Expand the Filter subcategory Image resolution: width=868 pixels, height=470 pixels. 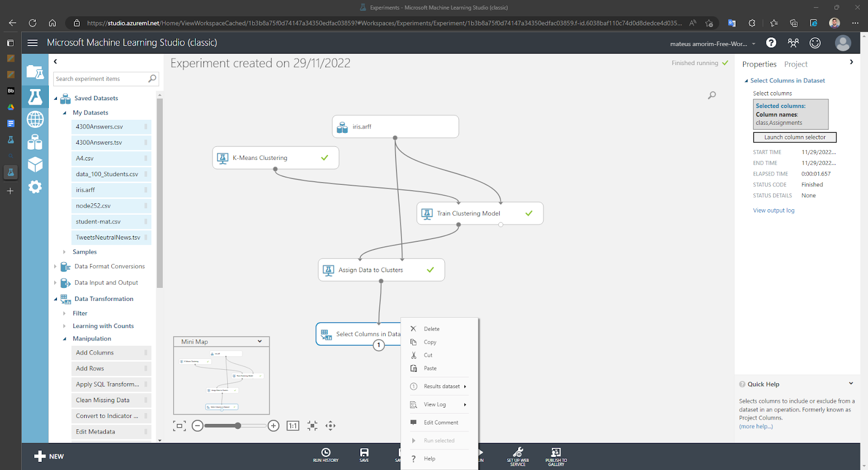point(64,313)
